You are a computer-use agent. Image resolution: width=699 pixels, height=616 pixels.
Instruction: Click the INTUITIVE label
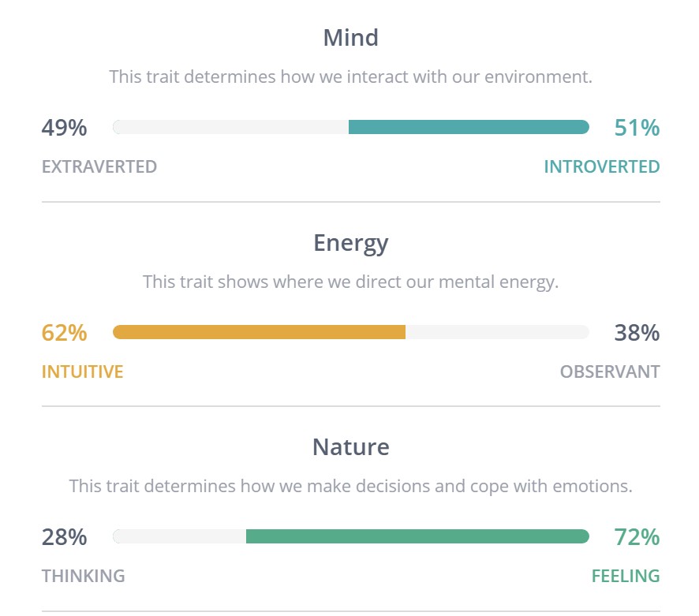[82, 371]
